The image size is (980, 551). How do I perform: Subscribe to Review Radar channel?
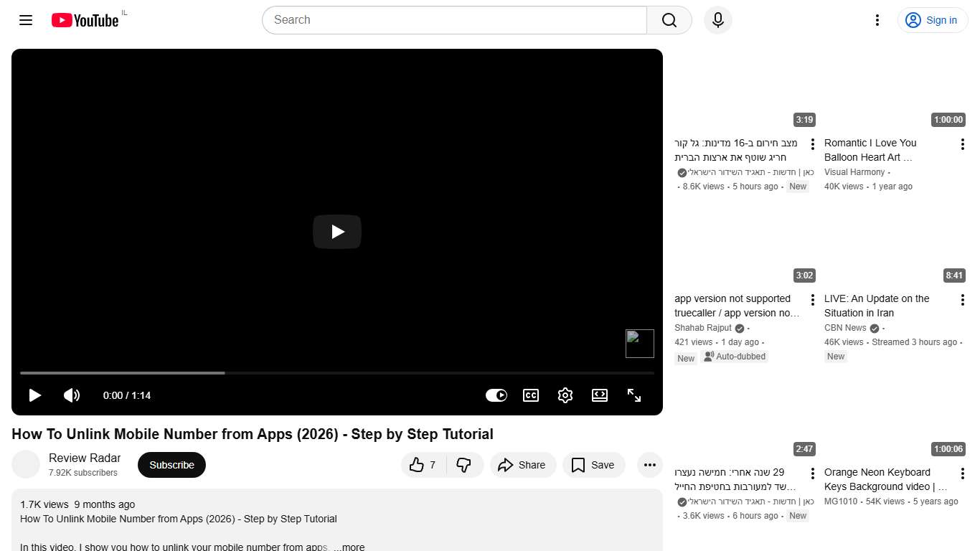click(x=171, y=465)
